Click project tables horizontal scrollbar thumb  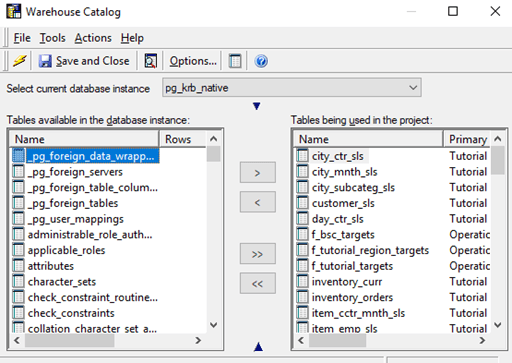[x=337, y=340]
